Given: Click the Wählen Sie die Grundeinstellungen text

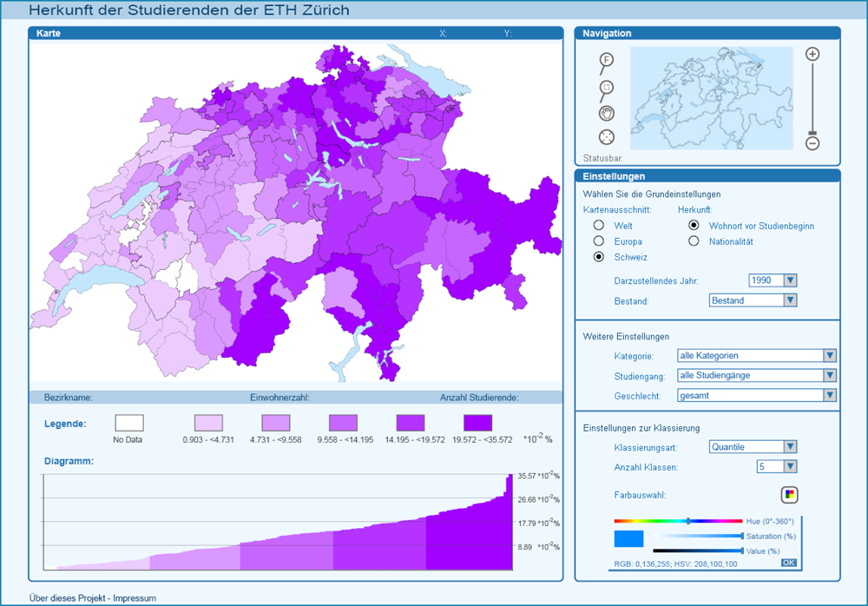Looking at the screenshot, I should [652, 194].
